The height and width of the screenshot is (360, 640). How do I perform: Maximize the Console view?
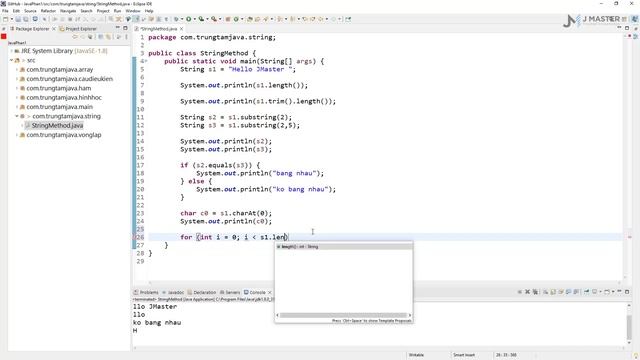pos(627,292)
